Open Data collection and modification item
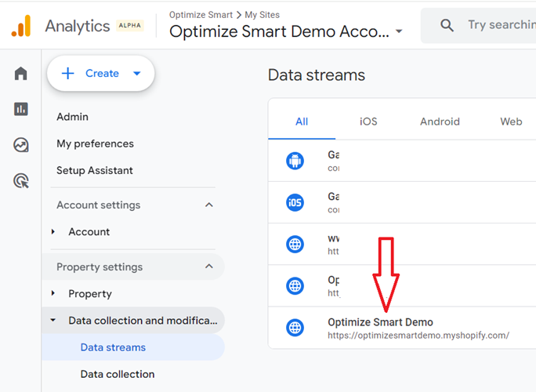The height and width of the screenshot is (392, 536). pyautogui.click(x=143, y=321)
